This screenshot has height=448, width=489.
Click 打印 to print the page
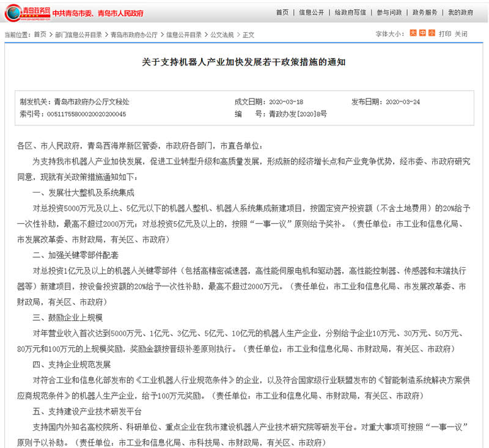pos(445,34)
